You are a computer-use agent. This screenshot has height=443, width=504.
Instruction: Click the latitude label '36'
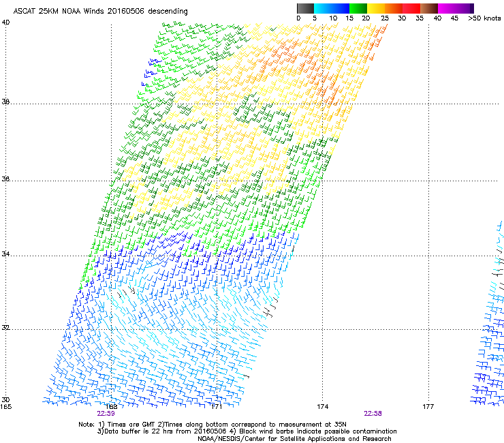pos(5,179)
